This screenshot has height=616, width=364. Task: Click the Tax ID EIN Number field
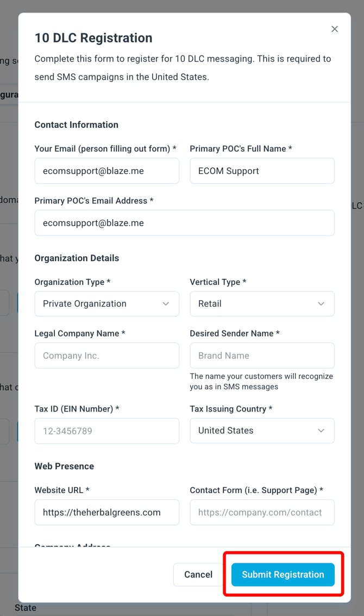coord(107,431)
